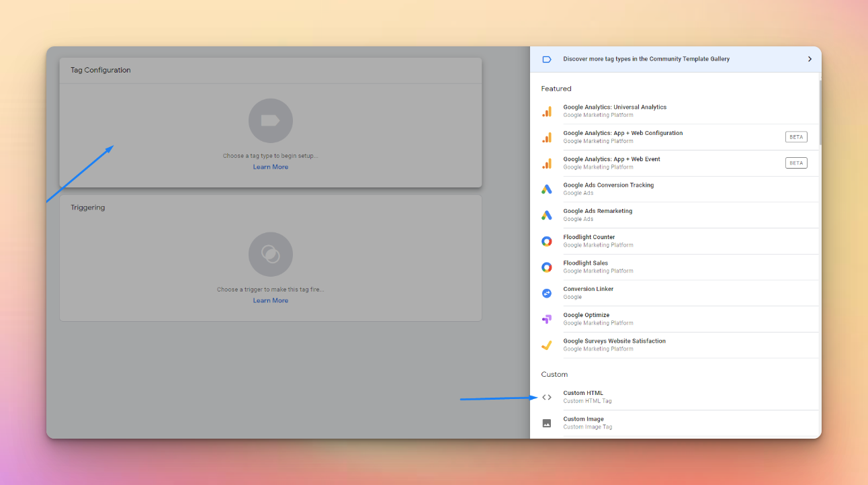Click the tag type placeholder circle icon
This screenshot has width=868, height=485.
click(x=271, y=121)
